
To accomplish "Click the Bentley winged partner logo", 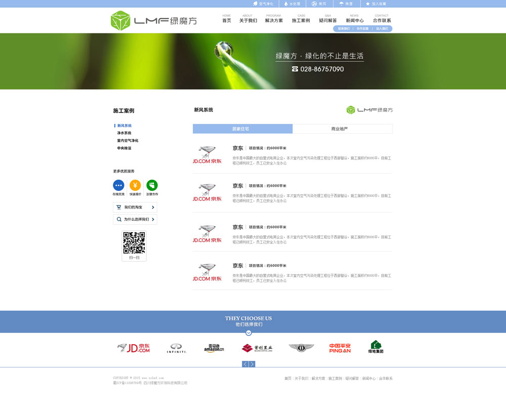I will [301, 348].
